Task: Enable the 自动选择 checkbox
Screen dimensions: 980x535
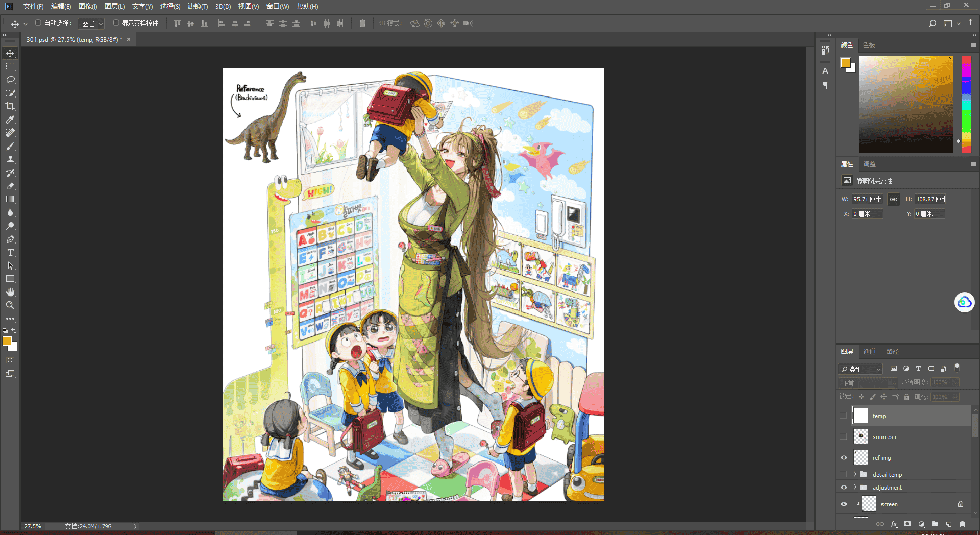Action: coord(38,23)
